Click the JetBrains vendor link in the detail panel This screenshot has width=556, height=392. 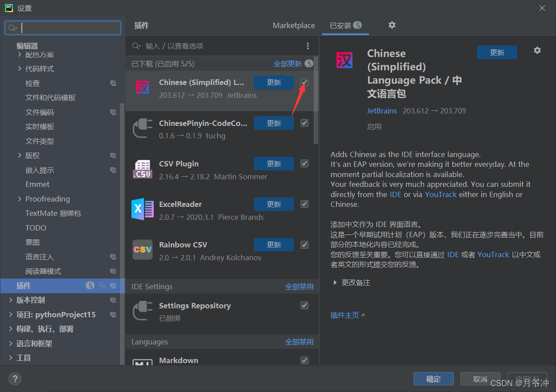click(x=382, y=111)
